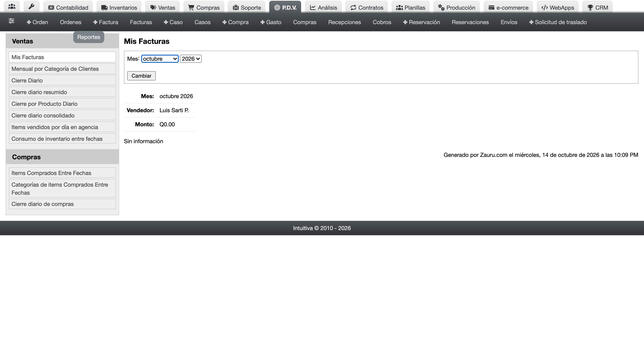Viewport: 644px width, 362px height.
Task: Click the Cambiar button
Action: [141, 76]
